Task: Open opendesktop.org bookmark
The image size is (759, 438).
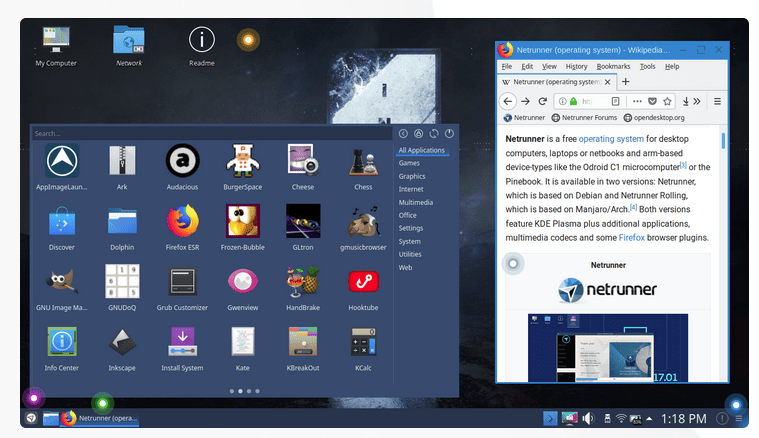Action: 654,118
